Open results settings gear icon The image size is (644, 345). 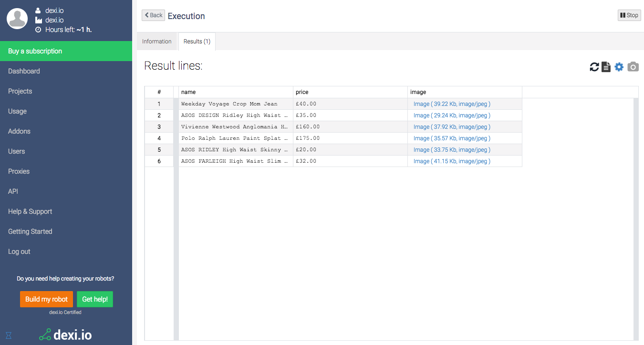tap(619, 67)
